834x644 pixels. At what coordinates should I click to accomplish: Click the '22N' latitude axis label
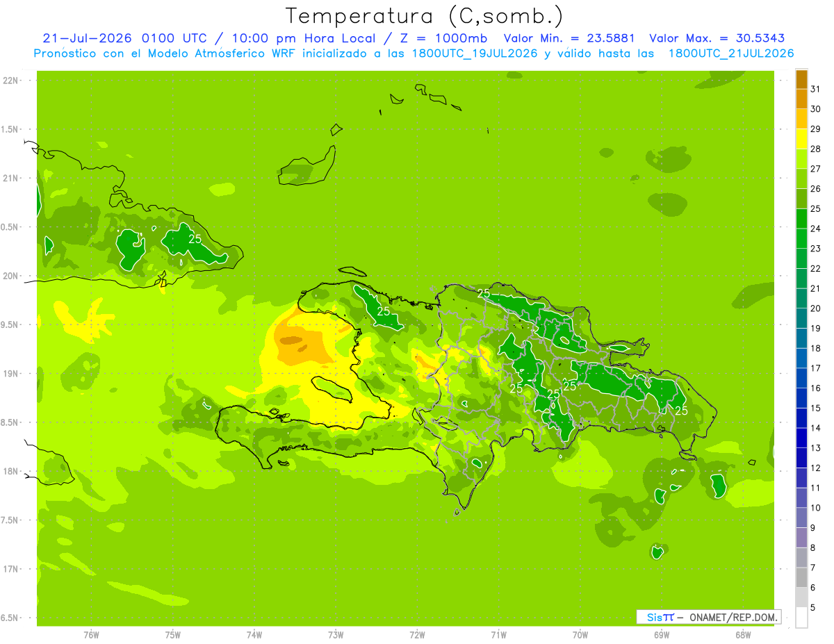(12, 81)
